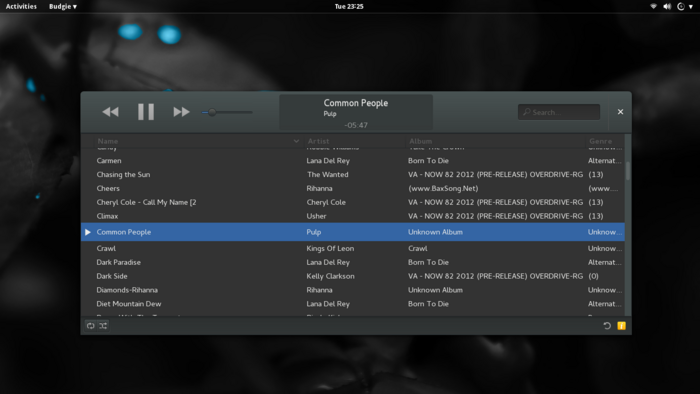Click into the Search field
The width and height of the screenshot is (700, 394).
coord(559,112)
